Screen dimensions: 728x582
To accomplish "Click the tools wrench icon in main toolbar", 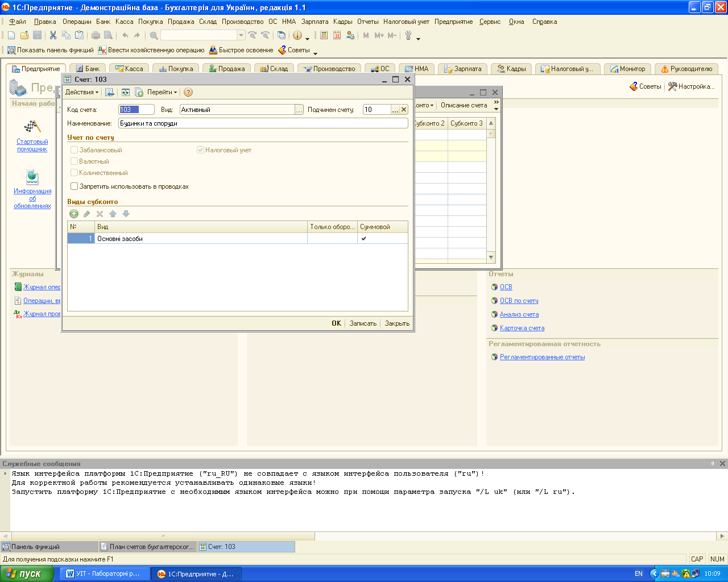I will 408,35.
